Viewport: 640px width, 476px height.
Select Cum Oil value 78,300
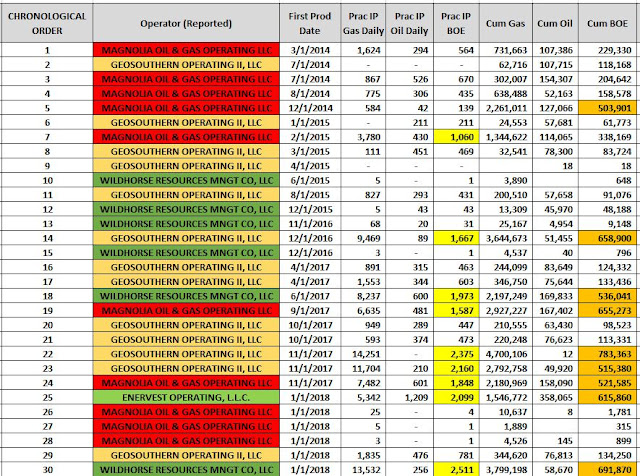(555, 151)
